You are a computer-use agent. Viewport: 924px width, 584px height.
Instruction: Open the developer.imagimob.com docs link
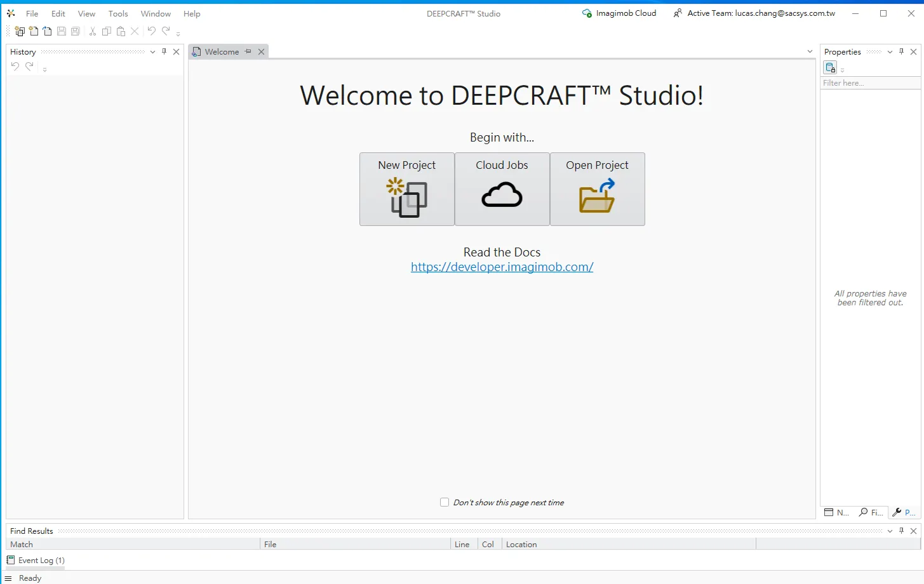(x=502, y=267)
